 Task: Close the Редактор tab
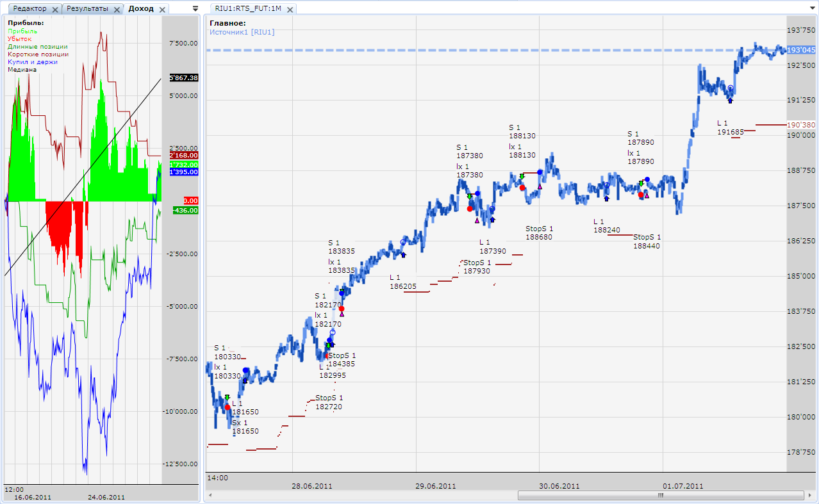tap(56, 10)
